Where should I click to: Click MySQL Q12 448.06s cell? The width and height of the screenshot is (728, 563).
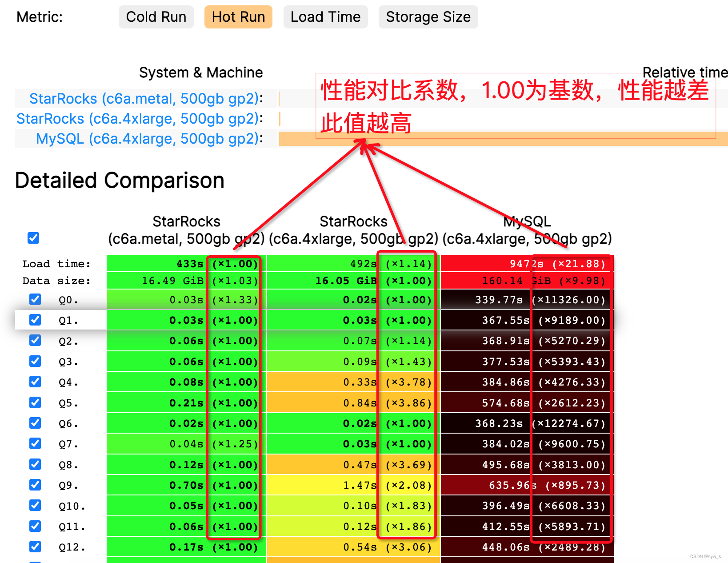527,547
